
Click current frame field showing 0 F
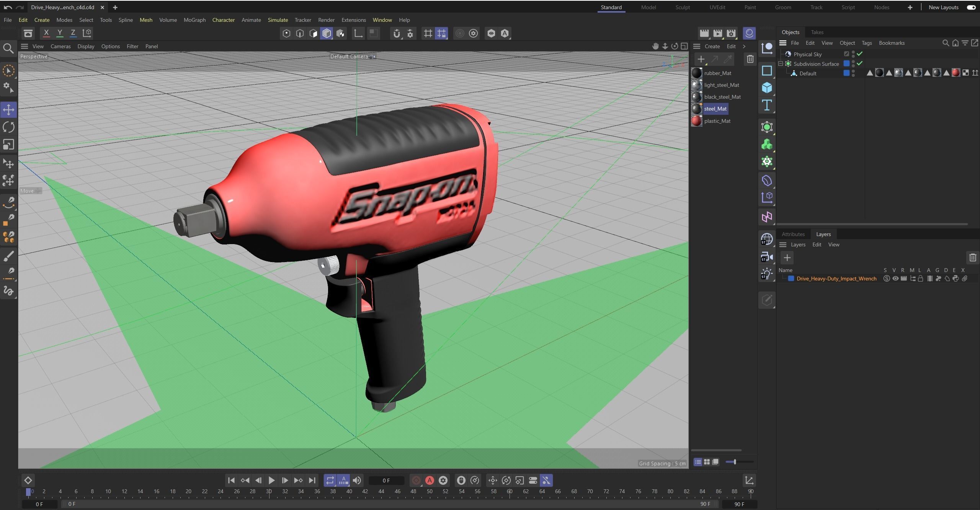pyautogui.click(x=386, y=481)
